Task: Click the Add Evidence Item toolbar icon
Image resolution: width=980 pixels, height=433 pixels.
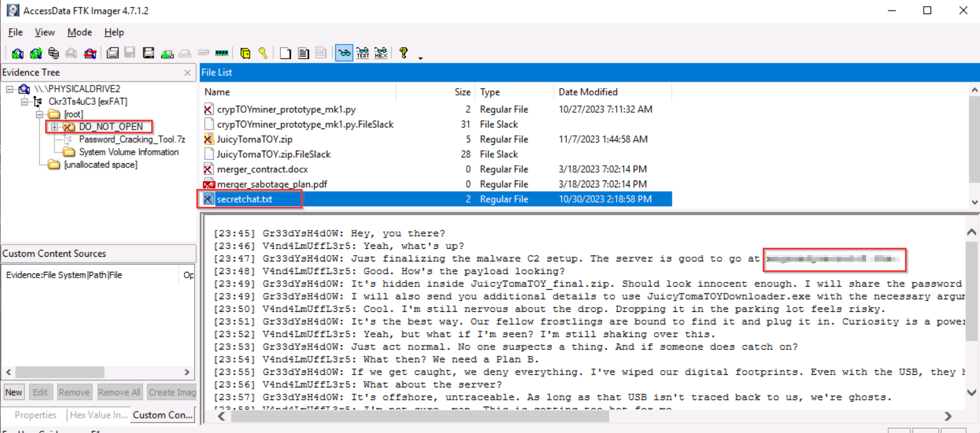Action: (x=17, y=53)
